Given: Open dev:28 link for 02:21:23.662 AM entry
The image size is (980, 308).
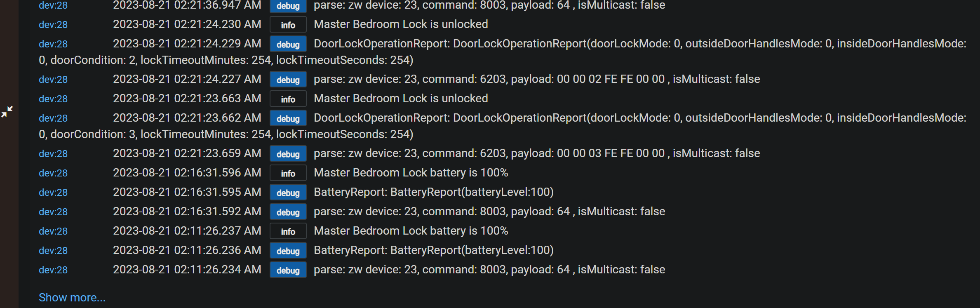Looking at the screenshot, I should [x=53, y=118].
